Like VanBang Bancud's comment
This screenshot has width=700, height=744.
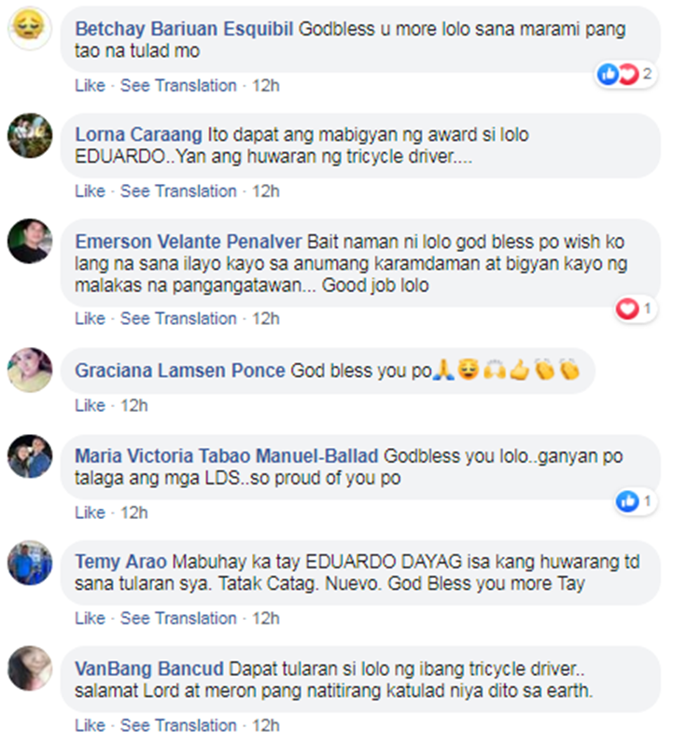click(x=90, y=725)
